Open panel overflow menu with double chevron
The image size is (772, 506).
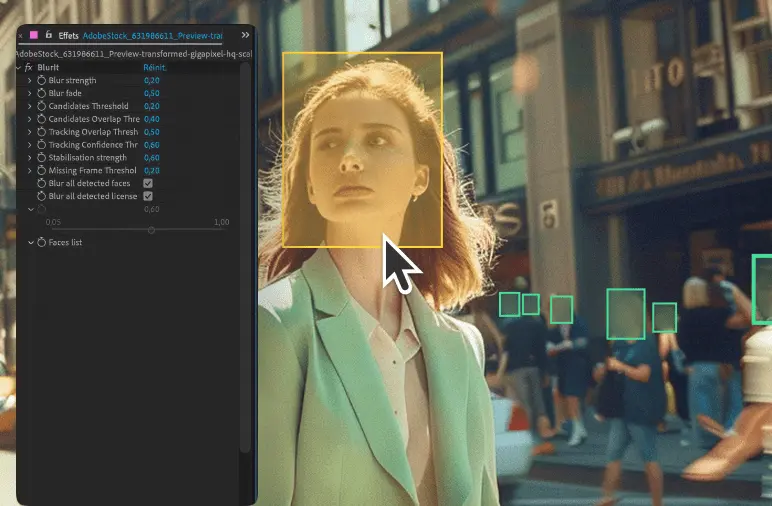click(245, 35)
